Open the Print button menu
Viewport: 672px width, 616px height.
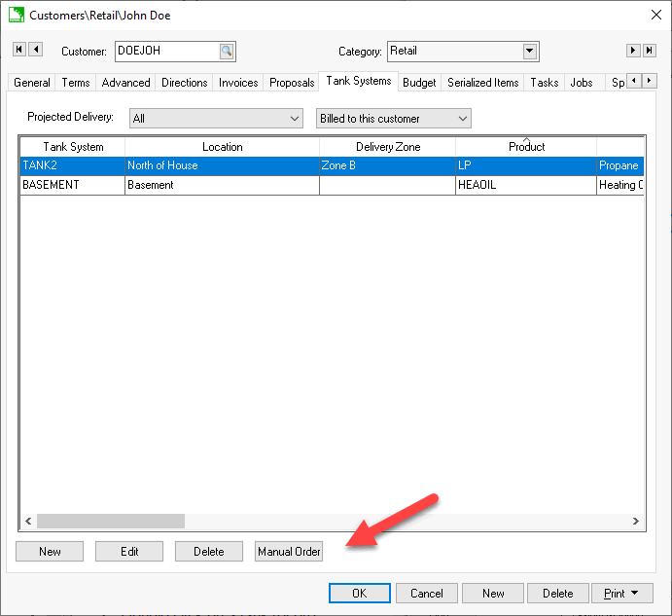pyautogui.click(x=621, y=593)
